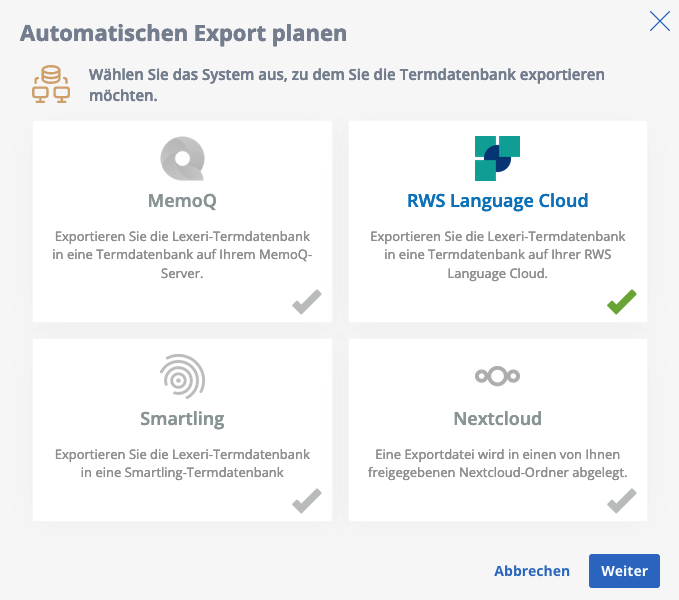The image size is (679, 600).
Task: Click the orange database export icon
Action: [51, 84]
